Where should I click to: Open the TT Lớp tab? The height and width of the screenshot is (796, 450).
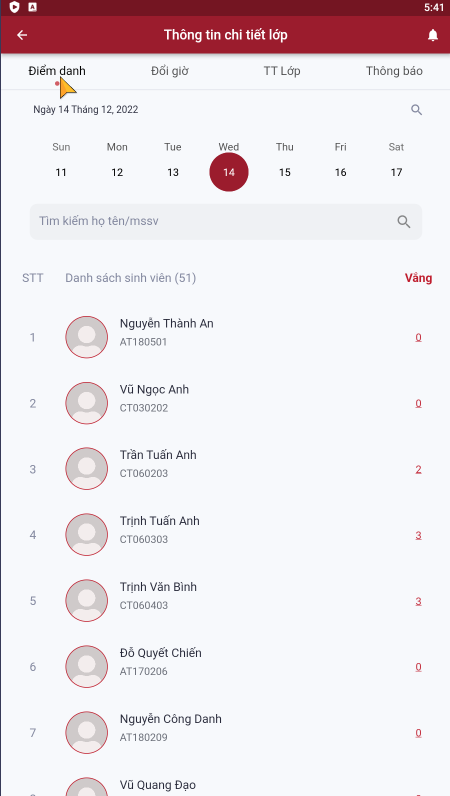point(282,71)
